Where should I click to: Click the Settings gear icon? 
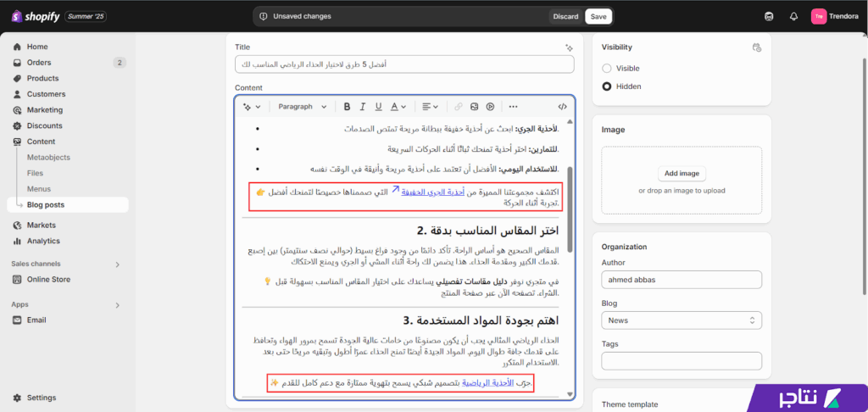coord(17,398)
